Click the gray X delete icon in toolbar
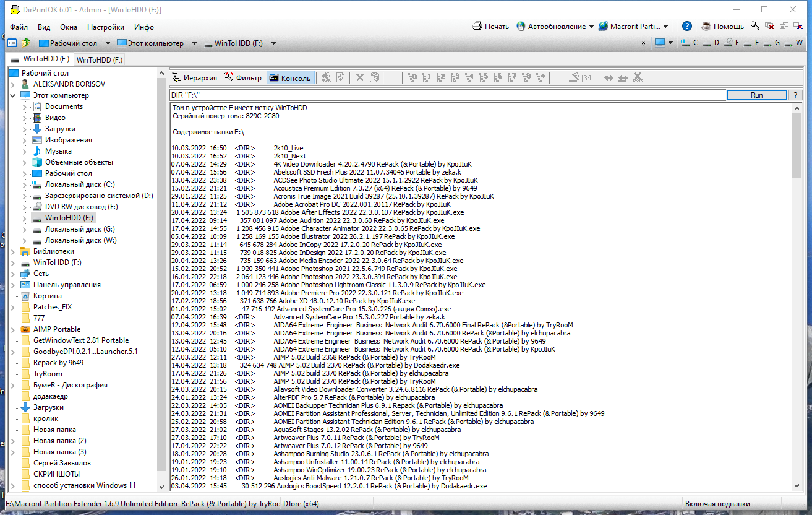The height and width of the screenshot is (515, 812). pyautogui.click(x=359, y=78)
